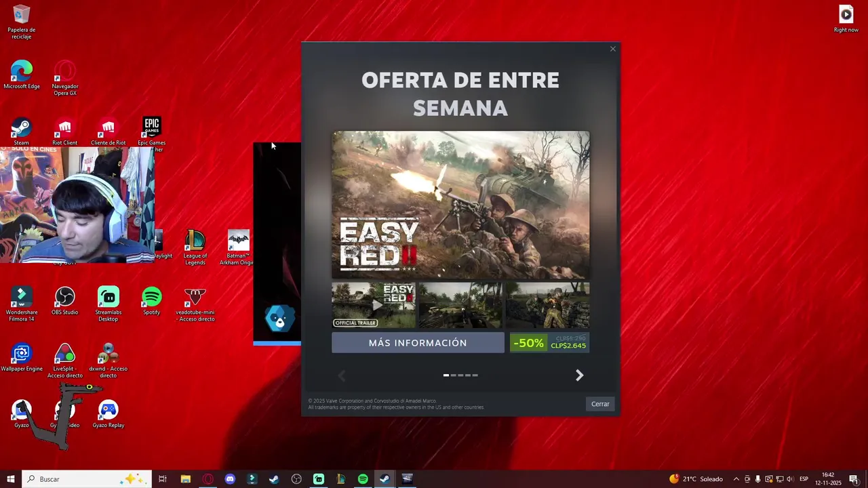Open OBS Studio from the taskbar
The height and width of the screenshot is (488, 868).
296,479
